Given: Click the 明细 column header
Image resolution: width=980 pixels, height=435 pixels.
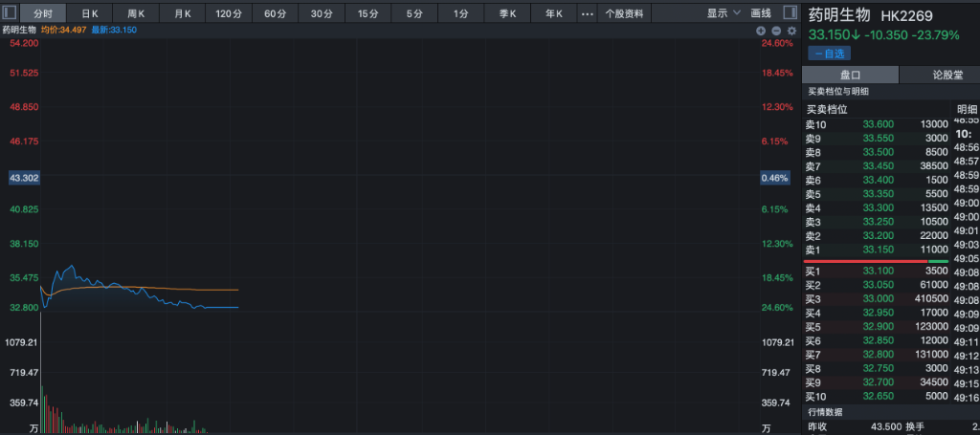Looking at the screenshot, I should click(967, 109).
